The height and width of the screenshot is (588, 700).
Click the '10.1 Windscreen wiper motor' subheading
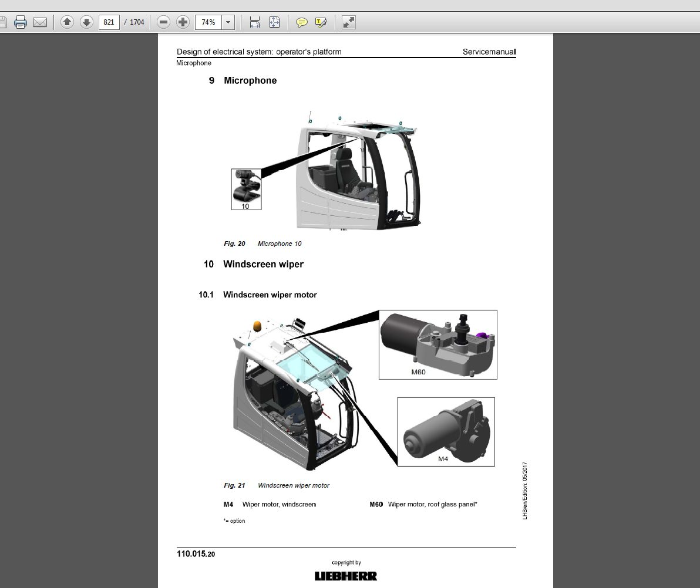(258, 295)
